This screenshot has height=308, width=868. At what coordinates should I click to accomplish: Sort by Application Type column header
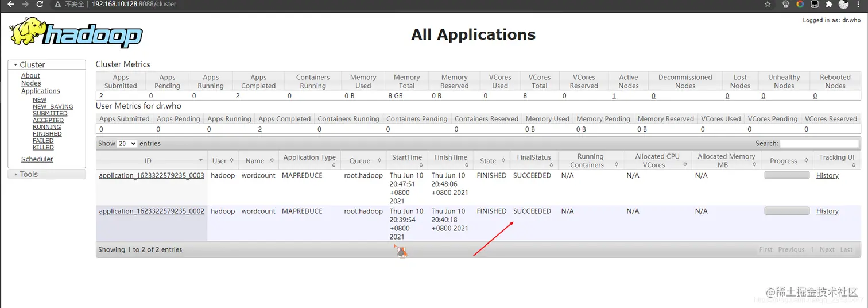click(309, 161)
